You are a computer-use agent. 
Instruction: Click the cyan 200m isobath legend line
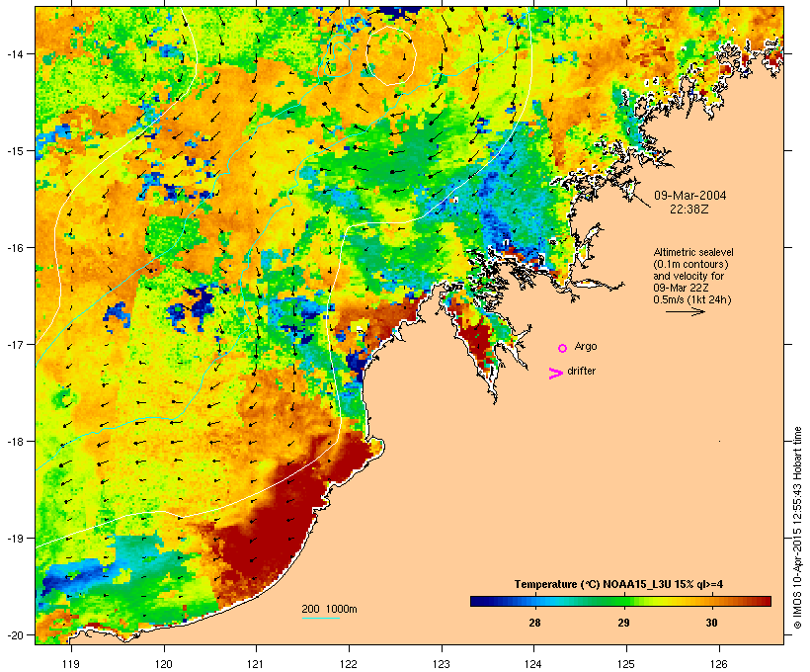320,618
